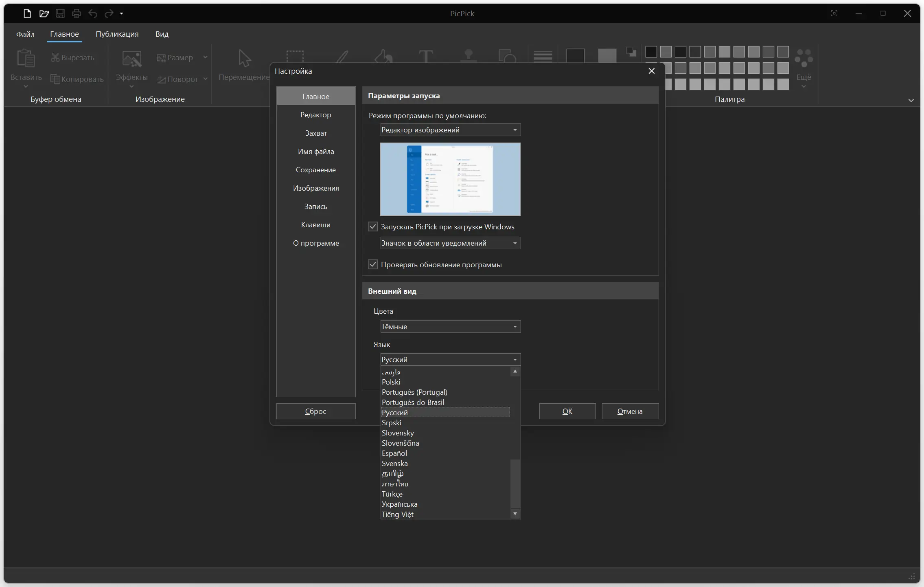The image size is (924, 587).
Task: Select Español from the language list
Action: (x=394, y=453)
